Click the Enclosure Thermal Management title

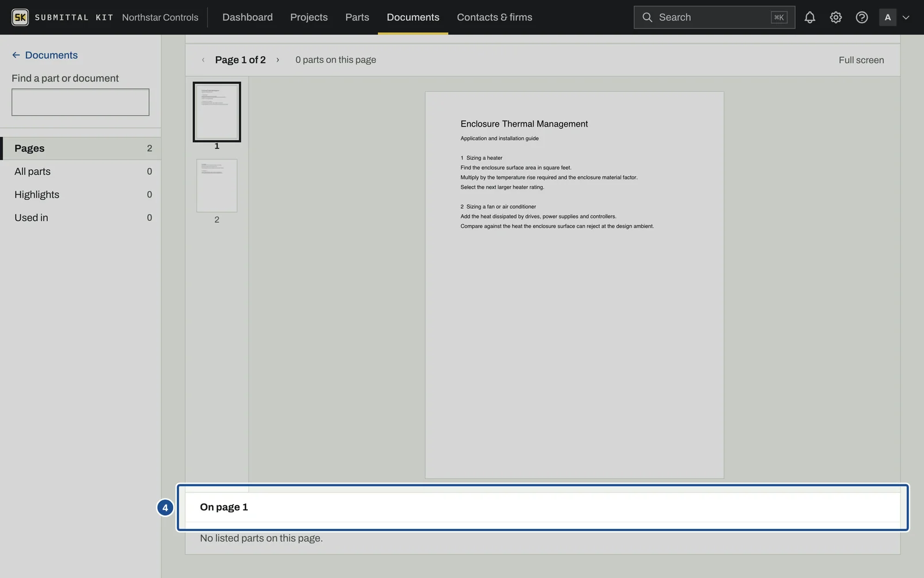click(x=524, y=124)
